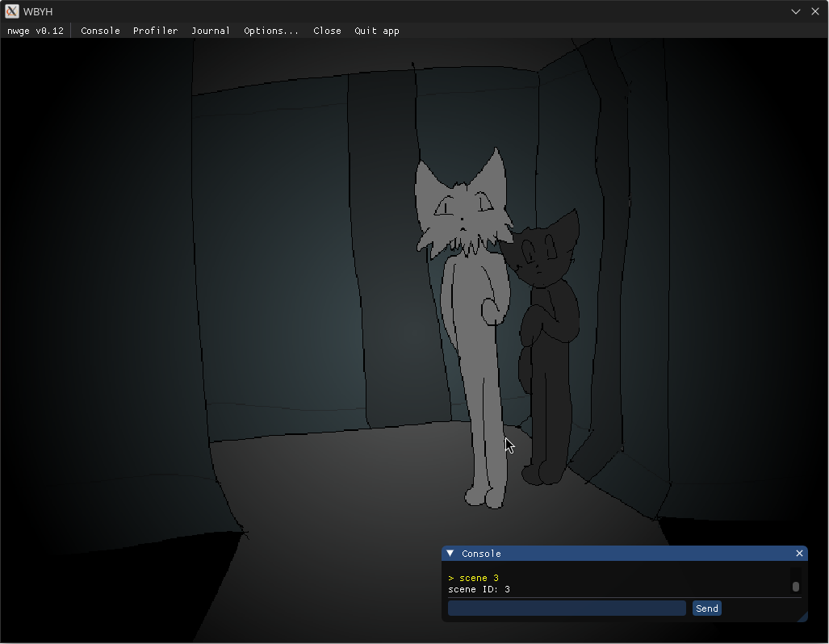829x644 pixels.
Task: Open the Journal menu item
Action: point(211,31)
